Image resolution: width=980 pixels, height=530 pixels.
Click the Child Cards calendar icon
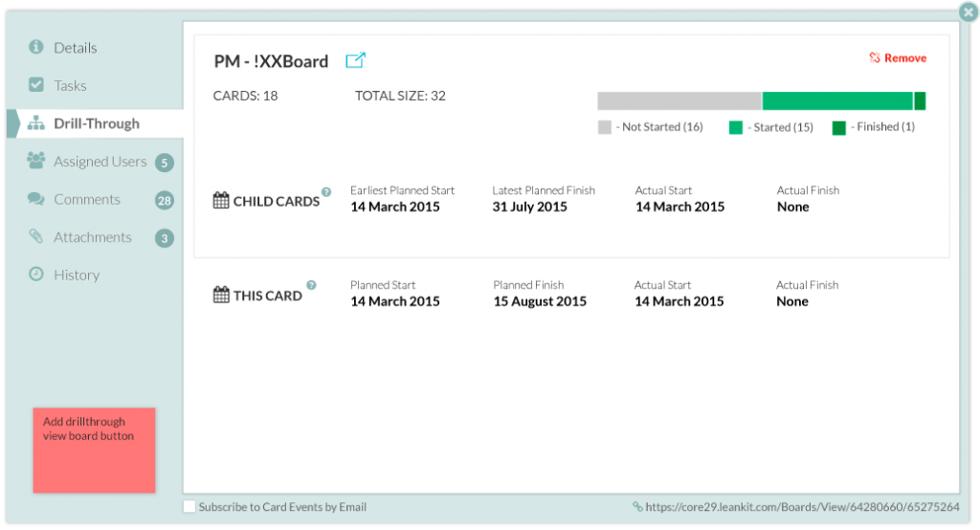point(221,201)
